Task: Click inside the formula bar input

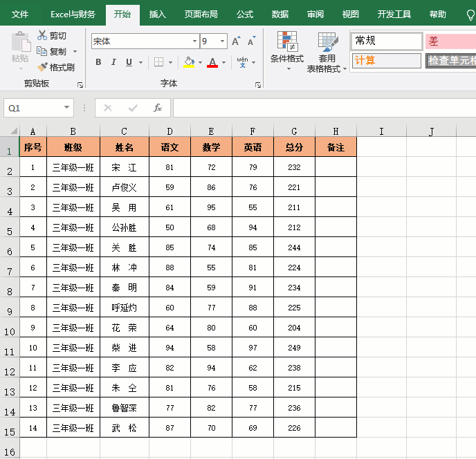Action: click(324, 108)
